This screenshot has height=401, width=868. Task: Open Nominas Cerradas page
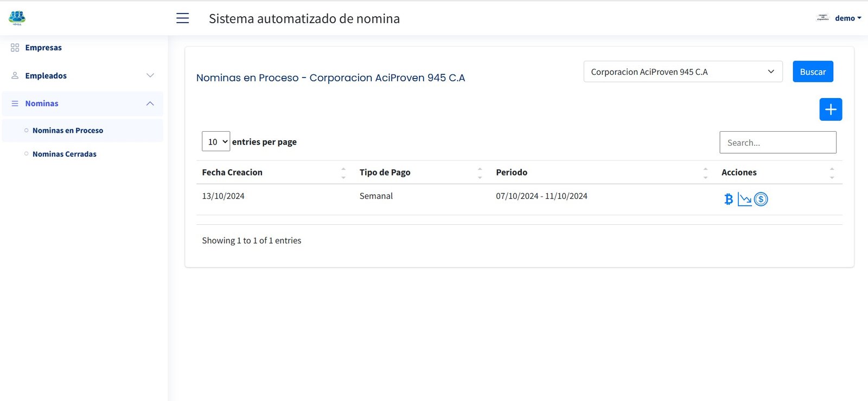(65, 154)
